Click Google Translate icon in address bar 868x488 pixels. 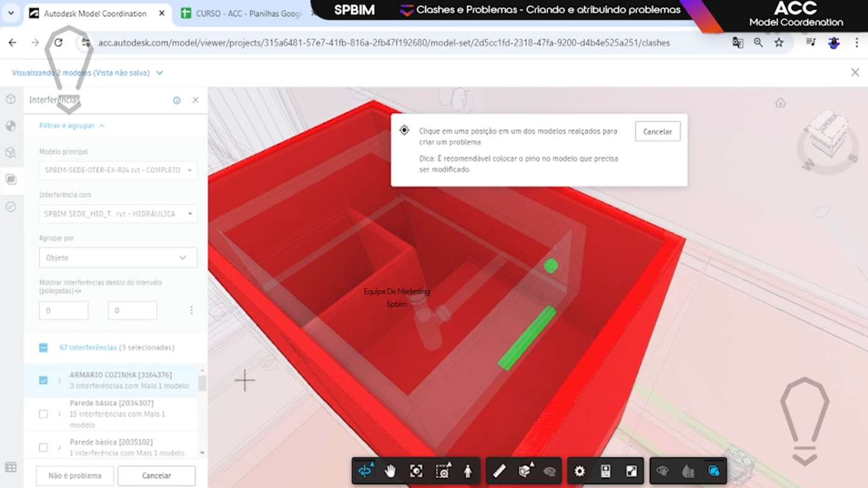point(737,43)
